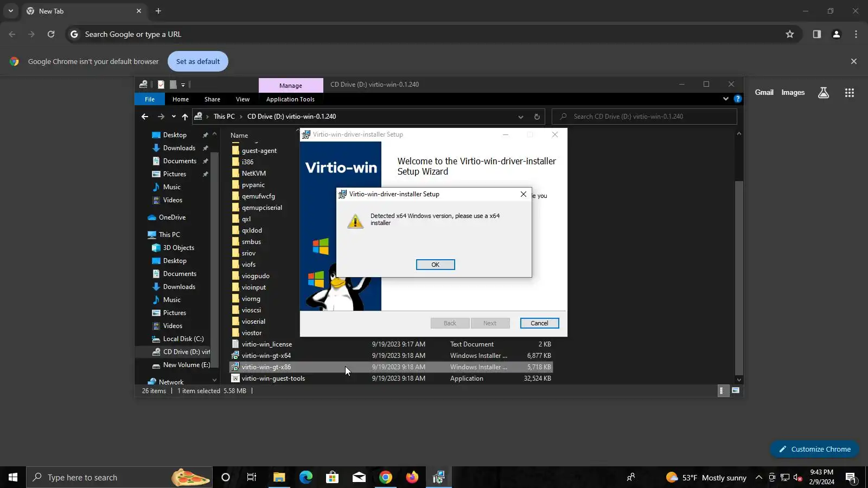Click OK in the x64 warning dialog

(435, 265)
